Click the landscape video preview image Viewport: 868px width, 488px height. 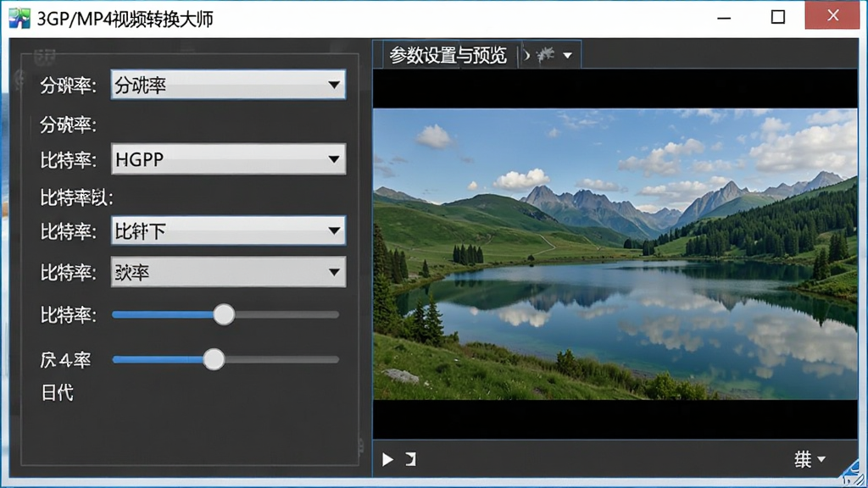pos(615,254)
